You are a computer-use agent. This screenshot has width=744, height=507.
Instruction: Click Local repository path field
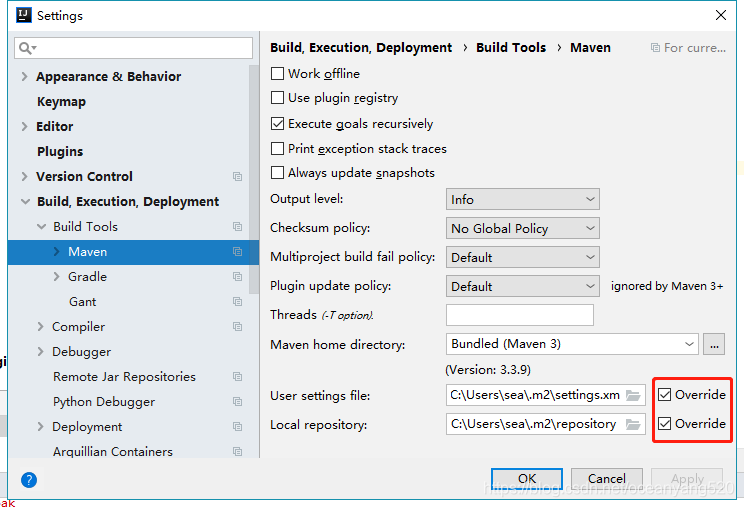(546, 424)
